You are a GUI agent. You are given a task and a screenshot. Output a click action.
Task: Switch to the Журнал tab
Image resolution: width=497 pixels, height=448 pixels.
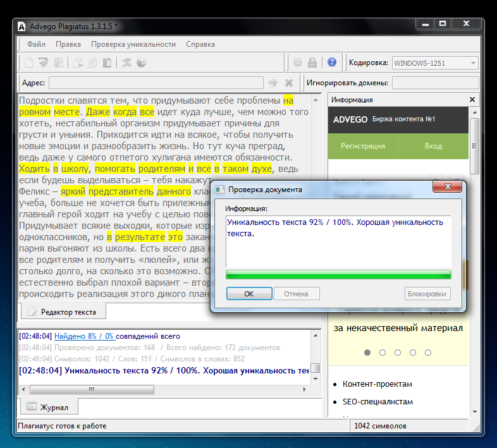tap(49, 407)
